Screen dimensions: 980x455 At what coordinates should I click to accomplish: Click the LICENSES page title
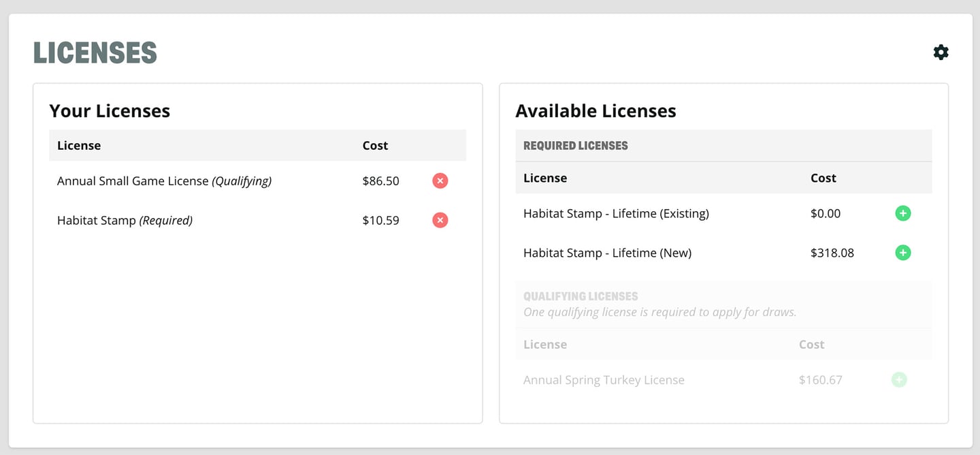[x=95, y=53]
